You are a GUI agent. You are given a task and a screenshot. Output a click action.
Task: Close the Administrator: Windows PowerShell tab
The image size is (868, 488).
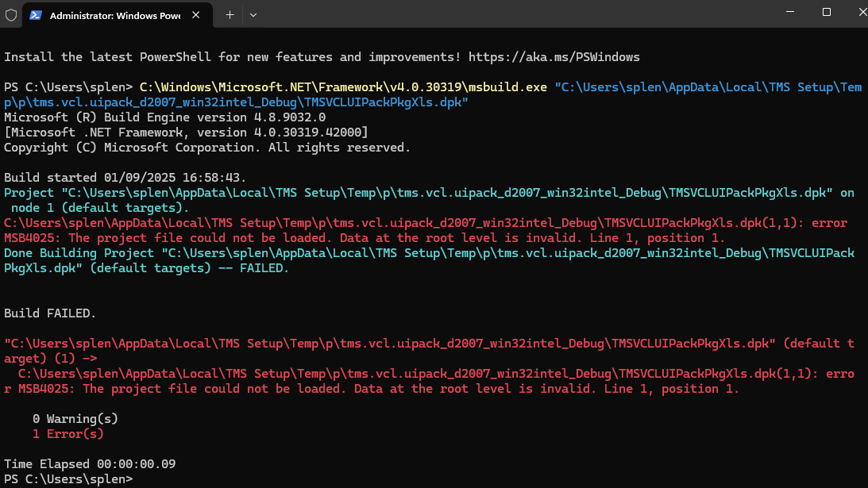195,14
